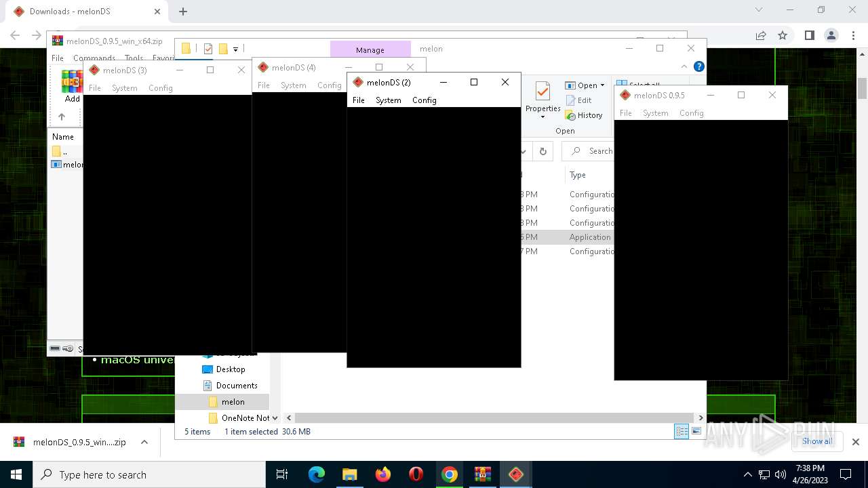Click melonDS (3) title bar app icon
This screenshot has width=868, height=488.
[x=94, y=70]
